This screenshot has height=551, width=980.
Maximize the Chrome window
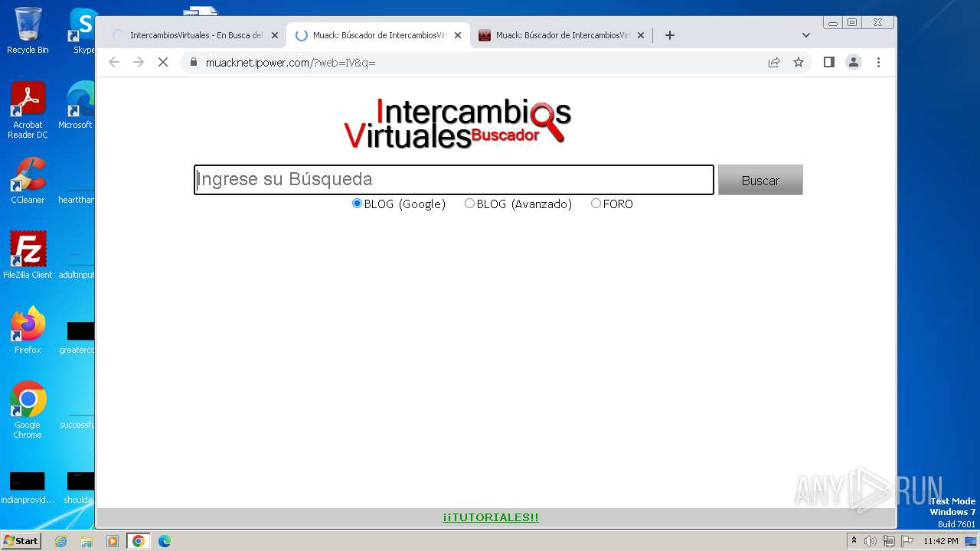pyautogui.click(x=852, y=23)
